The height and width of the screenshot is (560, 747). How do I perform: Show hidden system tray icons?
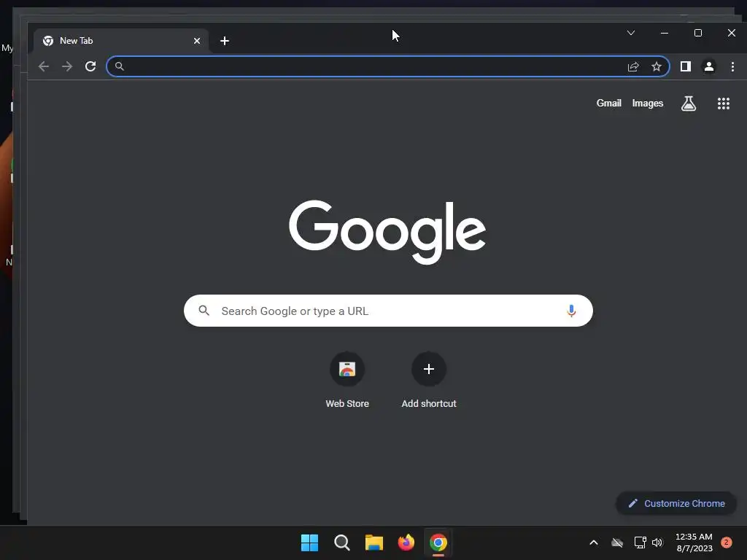594,542
